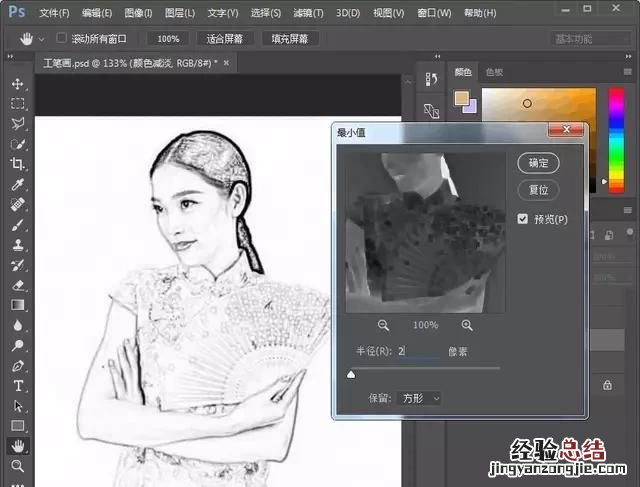Click the 100% zoom button

(x=168, y=39)
